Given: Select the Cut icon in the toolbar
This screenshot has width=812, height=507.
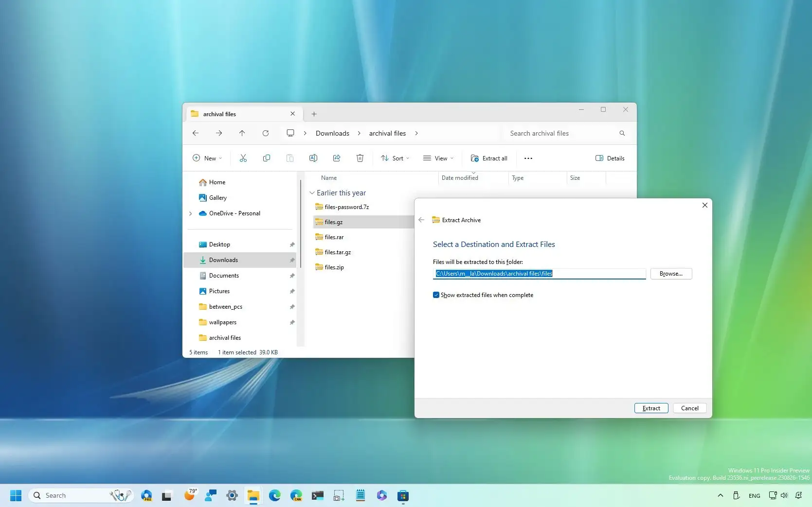Looking at the screenshot, I should coord(243,158).
